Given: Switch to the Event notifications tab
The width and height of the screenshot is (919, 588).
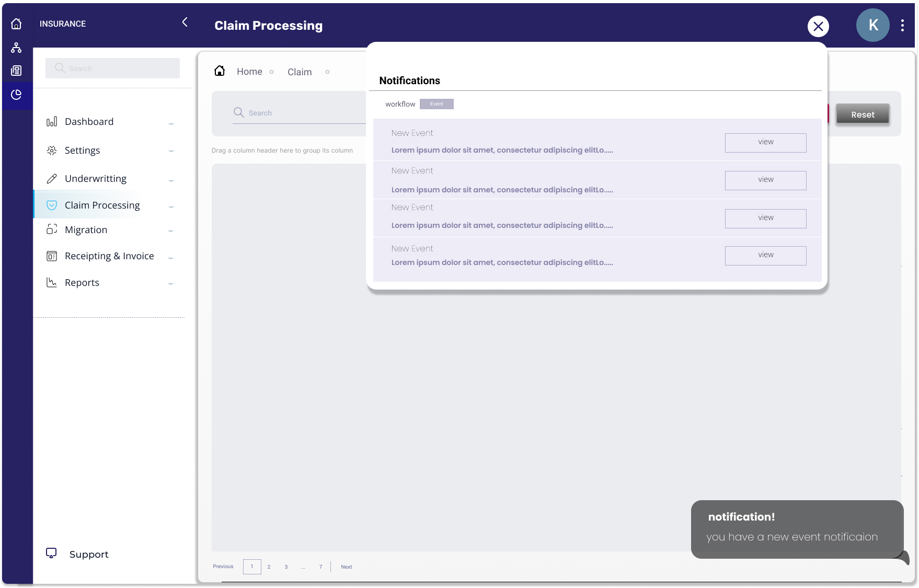Looking at the screenshot, I should (436, 104).
